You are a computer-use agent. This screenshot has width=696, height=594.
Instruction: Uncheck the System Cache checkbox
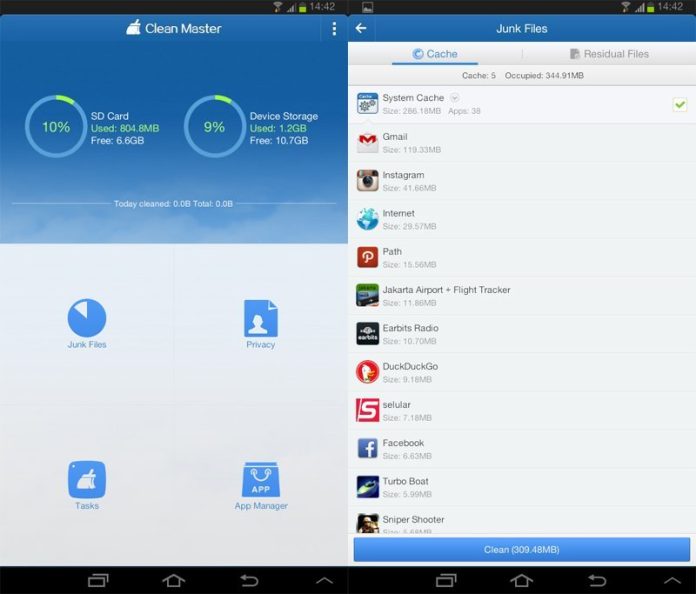coord(679,104)
